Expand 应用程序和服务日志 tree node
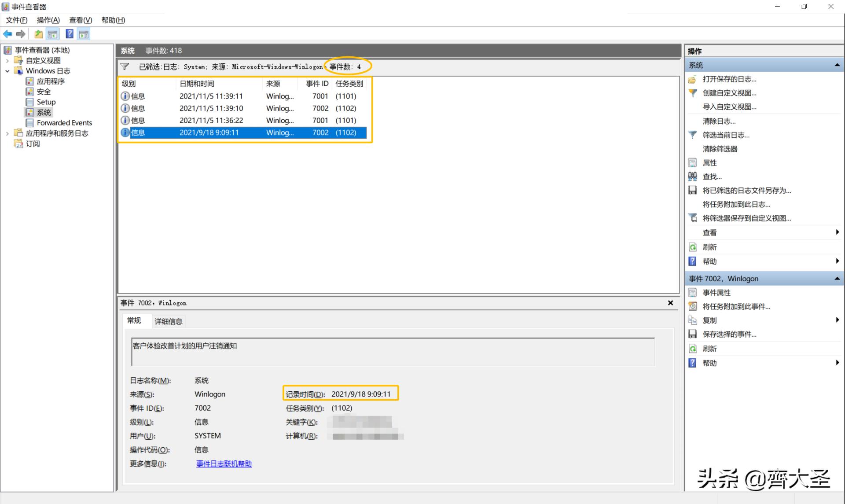This screenshot has width=845, height=504. 7,133
